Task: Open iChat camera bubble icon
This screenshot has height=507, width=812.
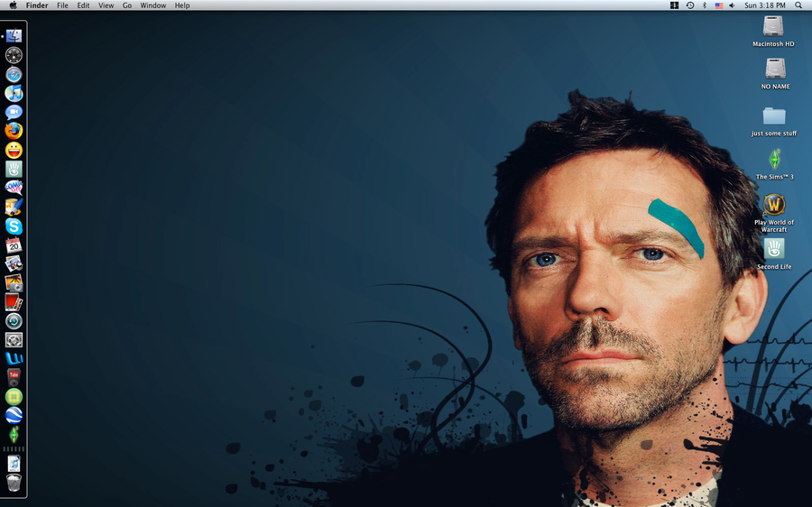Action: click(14, 112)
